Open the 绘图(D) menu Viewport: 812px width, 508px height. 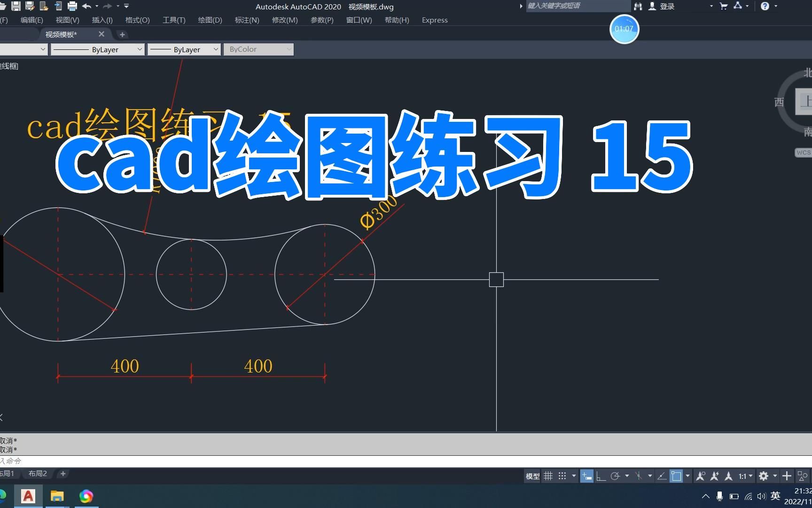210,20
